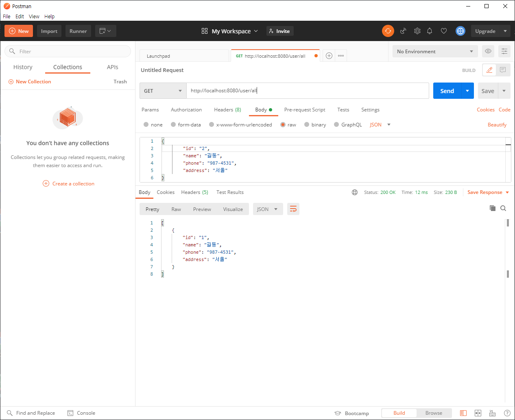Image resolution: width=515 pixels, height=420 pixels.
Task: Switch to Browse mode toggle
Action: (x=434, y=413)
